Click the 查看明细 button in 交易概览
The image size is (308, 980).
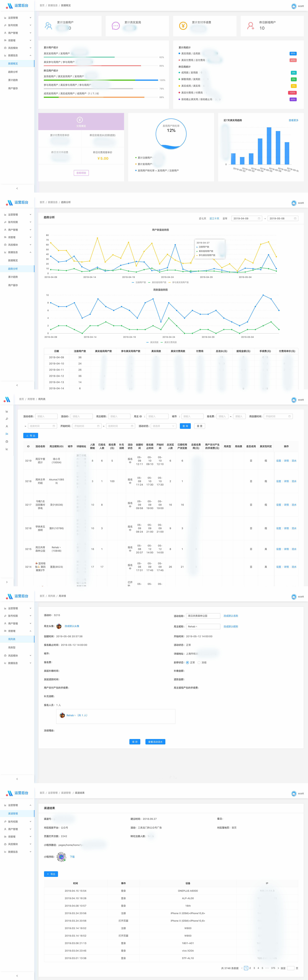[81, 173]
